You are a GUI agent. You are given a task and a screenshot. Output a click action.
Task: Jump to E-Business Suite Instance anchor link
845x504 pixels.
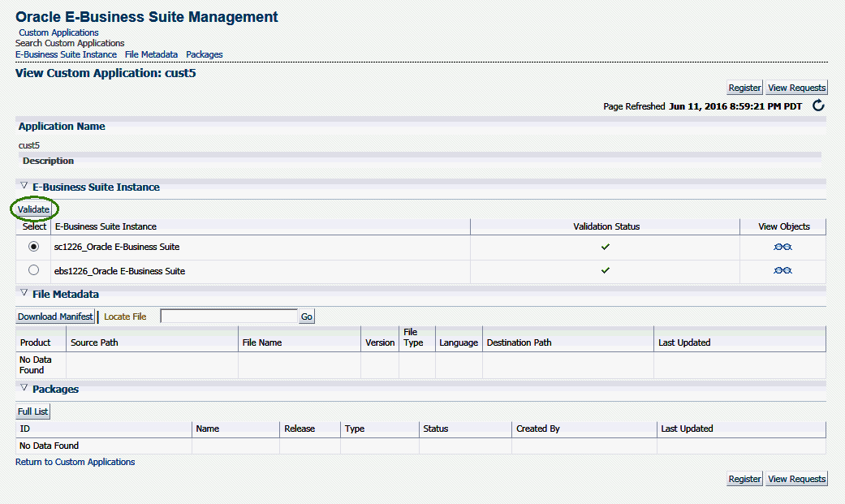[66, 54]
